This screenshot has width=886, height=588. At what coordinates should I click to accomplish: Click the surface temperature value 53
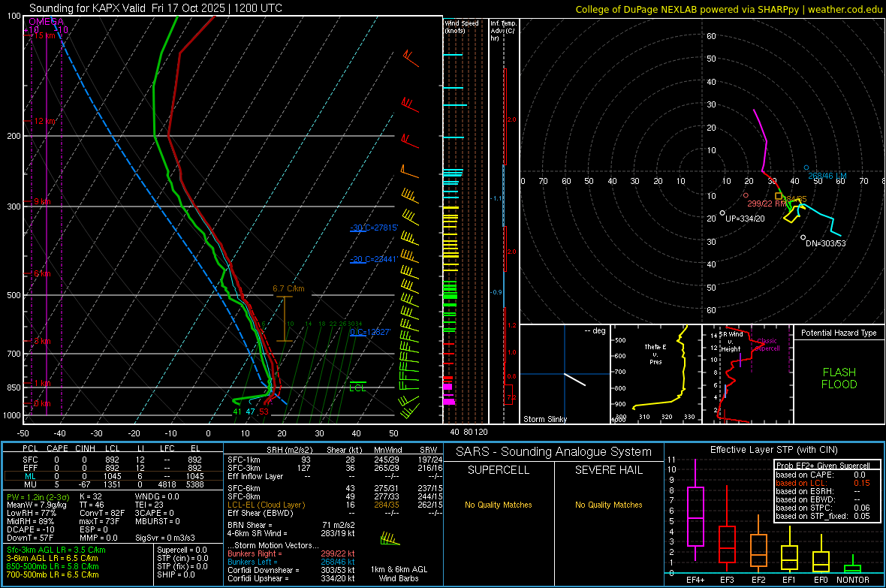[x=264, y=412]
